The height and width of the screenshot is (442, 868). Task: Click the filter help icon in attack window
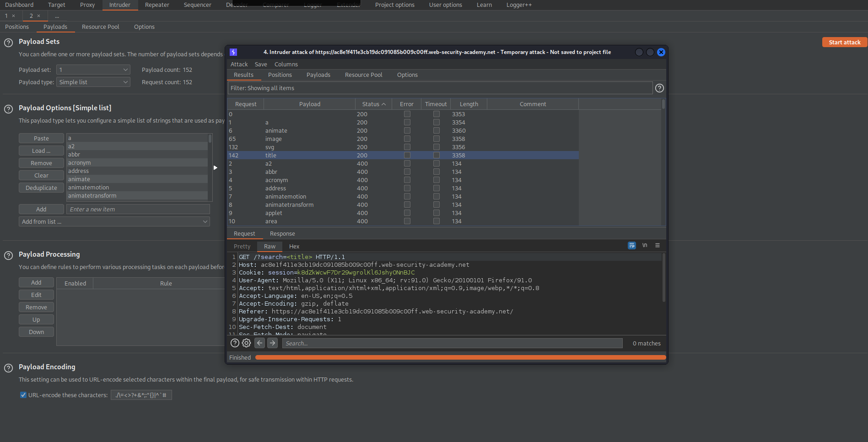pos(659,88)
